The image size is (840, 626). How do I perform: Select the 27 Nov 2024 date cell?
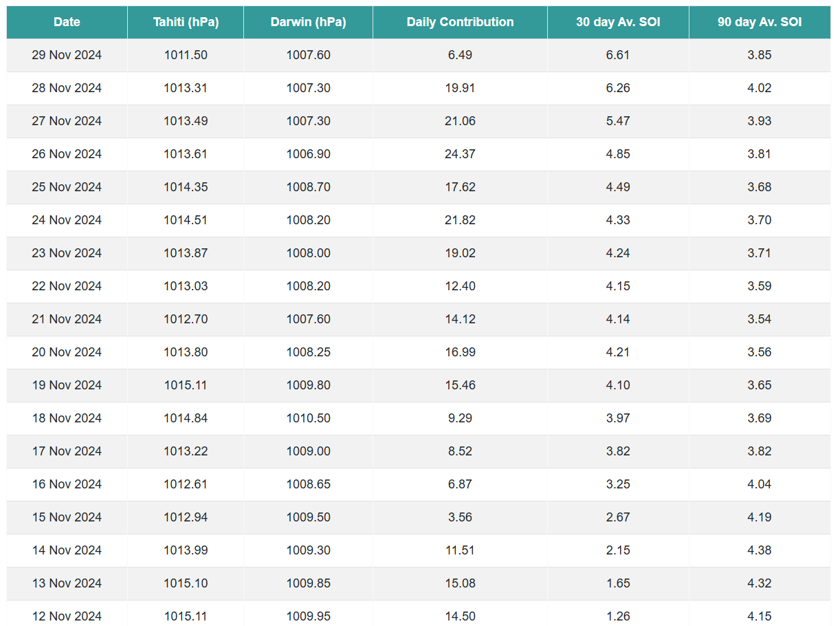pos(67,121)
